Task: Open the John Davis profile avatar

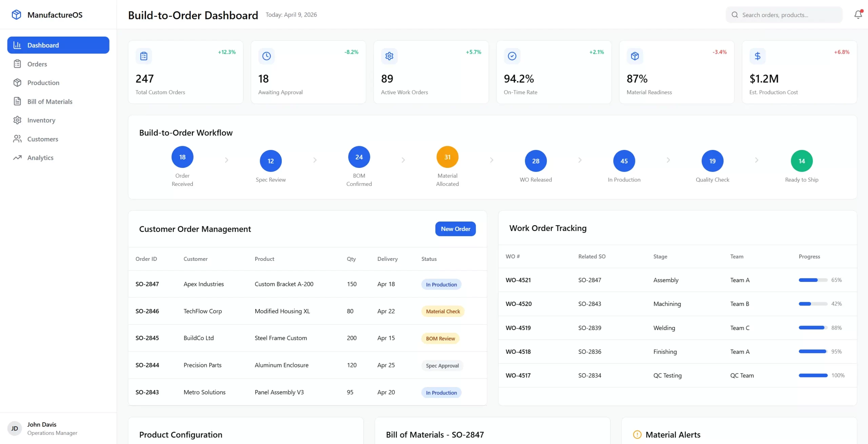Action: pyautogui.click(x=14, y=428)
